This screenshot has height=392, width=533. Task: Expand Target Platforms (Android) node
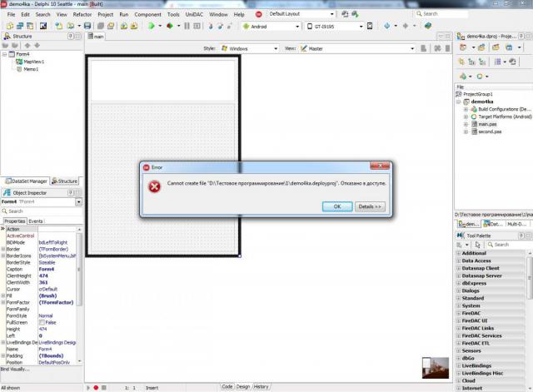pos(466,117)
